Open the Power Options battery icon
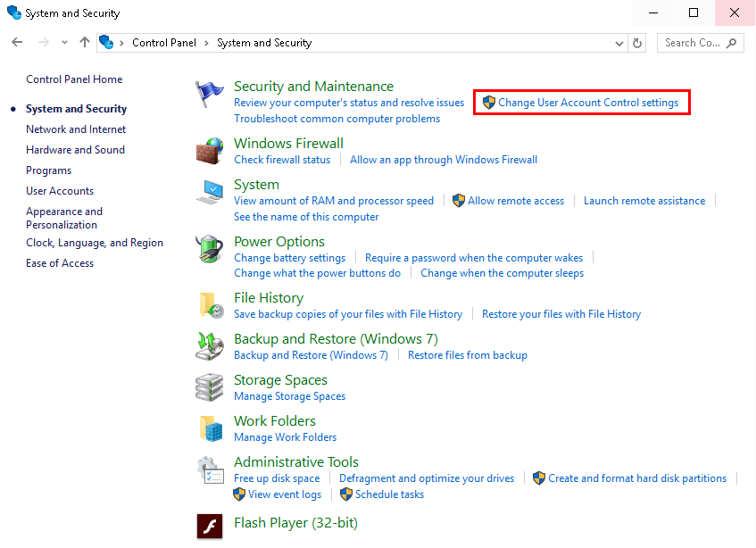This screenshot has height=548, width=756. (x=210, y=250)
